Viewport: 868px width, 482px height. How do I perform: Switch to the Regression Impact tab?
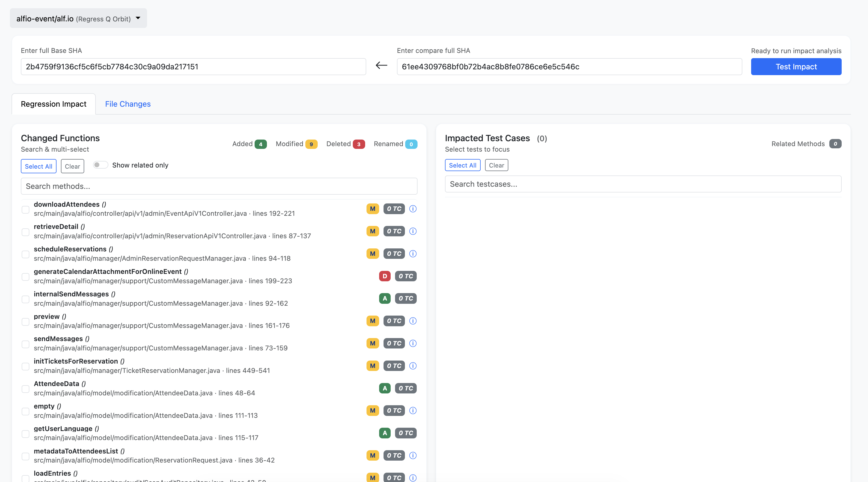click(x=53, y=104)
